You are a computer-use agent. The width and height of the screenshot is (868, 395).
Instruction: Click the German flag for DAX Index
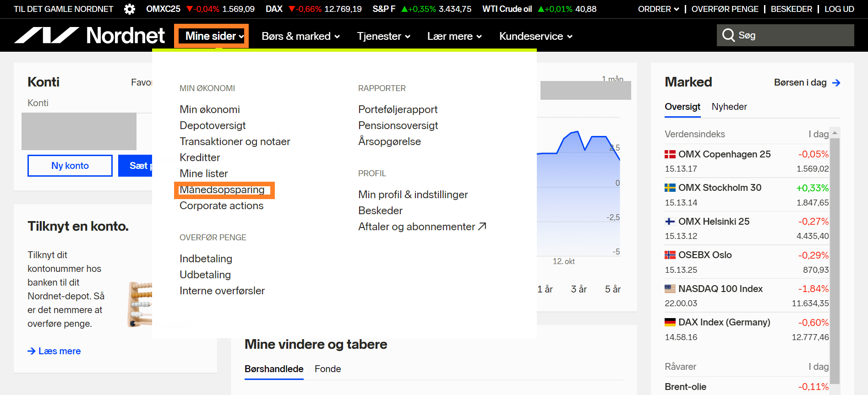(670, 322)
